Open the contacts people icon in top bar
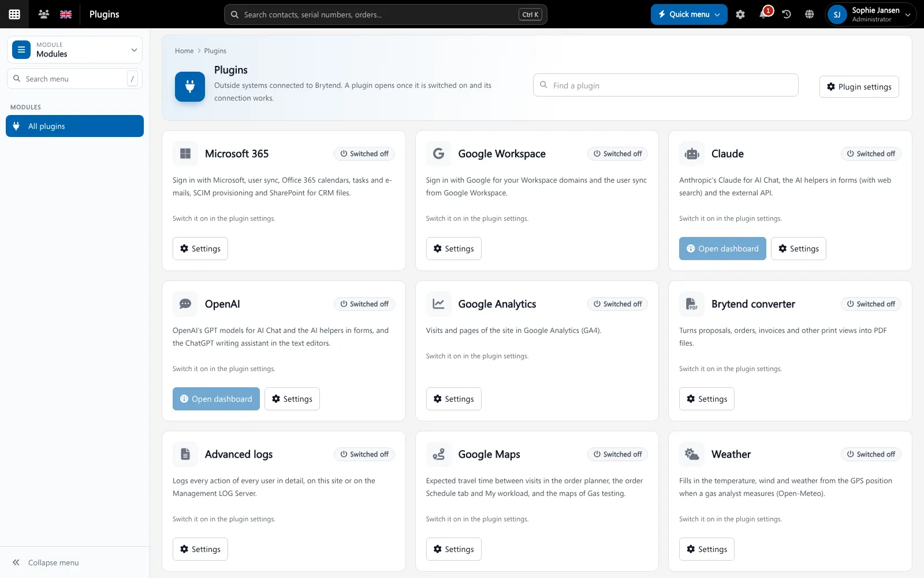 43,14
